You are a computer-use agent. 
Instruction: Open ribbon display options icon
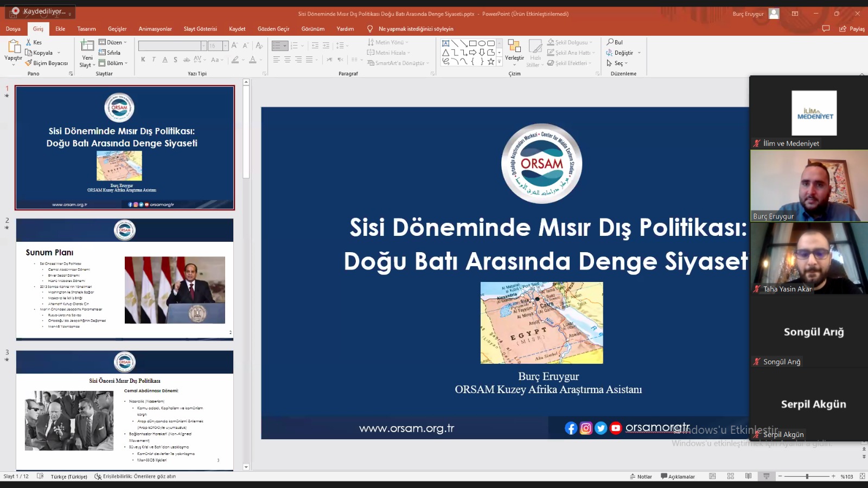pyautogui.click(x=795, y=14)
